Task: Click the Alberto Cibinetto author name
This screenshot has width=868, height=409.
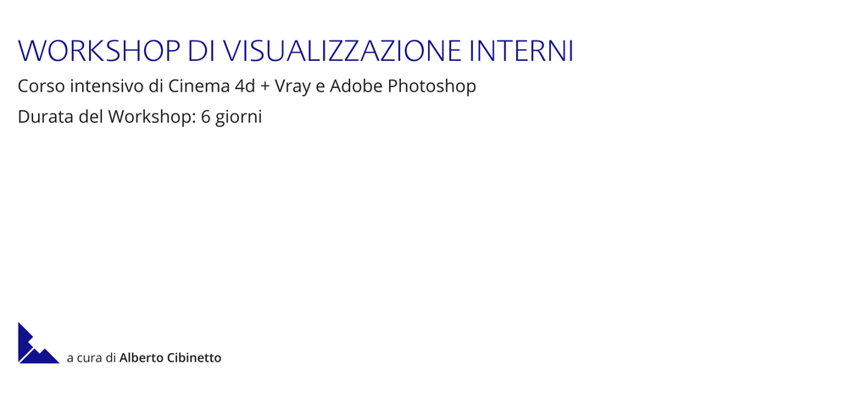Action: click(x=170, y=358)
